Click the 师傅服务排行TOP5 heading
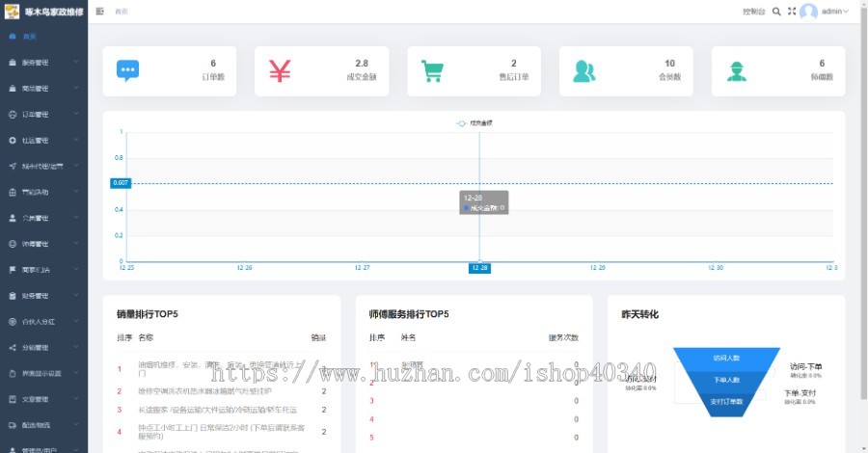 click(409, 314)
